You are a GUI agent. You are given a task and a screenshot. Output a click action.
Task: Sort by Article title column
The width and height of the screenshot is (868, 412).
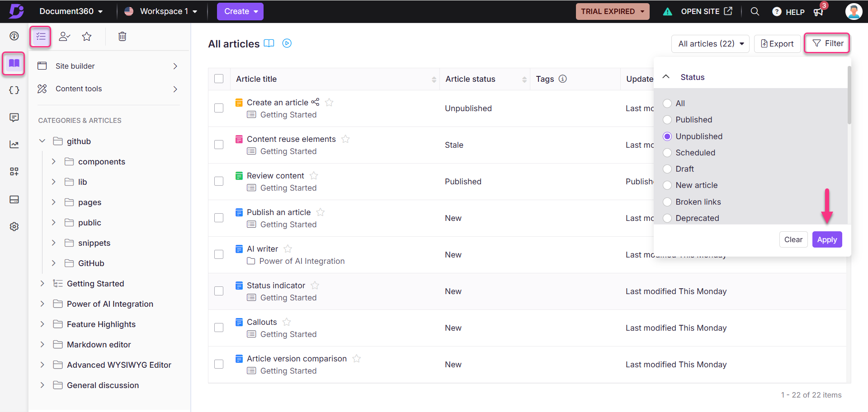click(x=434, y=80)
